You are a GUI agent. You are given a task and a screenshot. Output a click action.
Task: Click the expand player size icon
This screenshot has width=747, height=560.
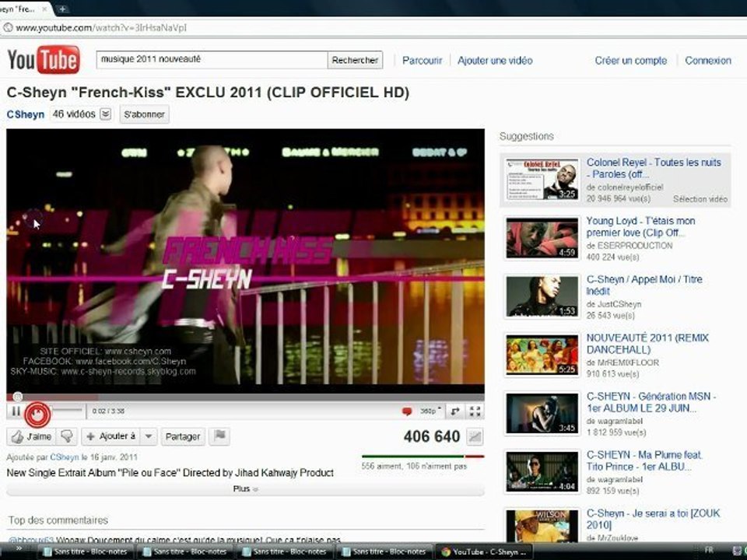coord(455,411)
